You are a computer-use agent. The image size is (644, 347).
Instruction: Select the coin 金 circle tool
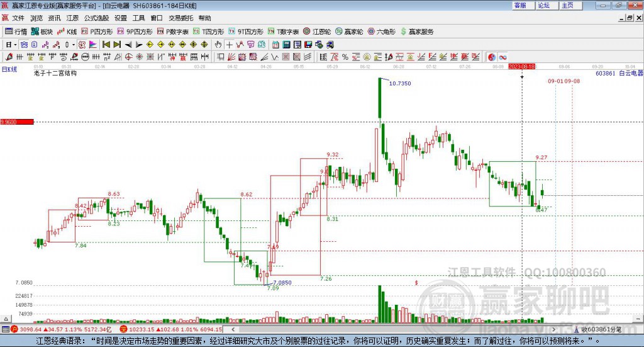(x=367, y=57)
